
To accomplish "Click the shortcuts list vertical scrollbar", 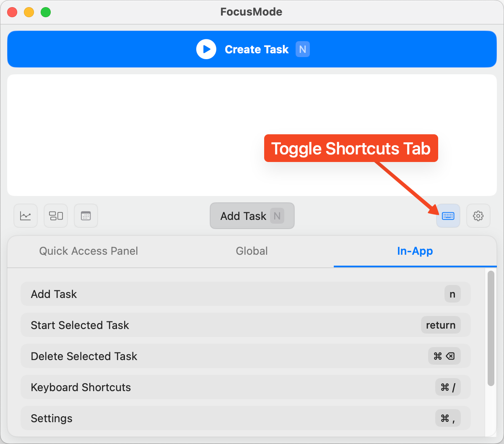I will pyautogui.click(x=491, y=328).
